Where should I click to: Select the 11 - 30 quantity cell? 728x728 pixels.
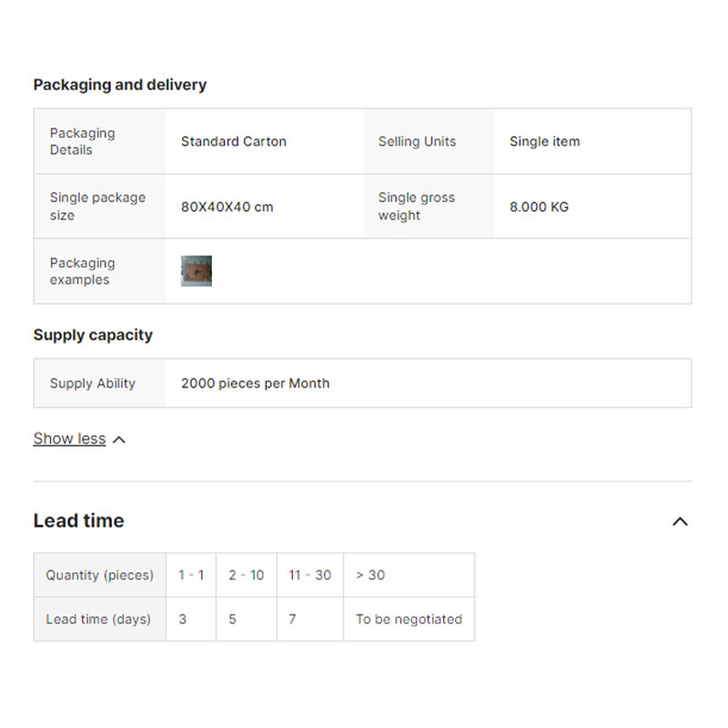pos(310,575)
